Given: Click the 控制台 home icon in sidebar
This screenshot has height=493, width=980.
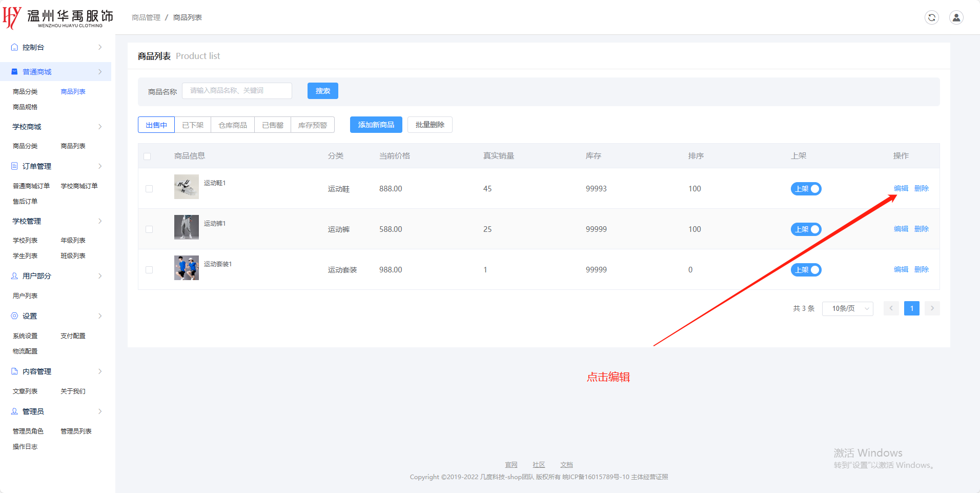Looking at the screenshot, I should click(x=14, y=47).
